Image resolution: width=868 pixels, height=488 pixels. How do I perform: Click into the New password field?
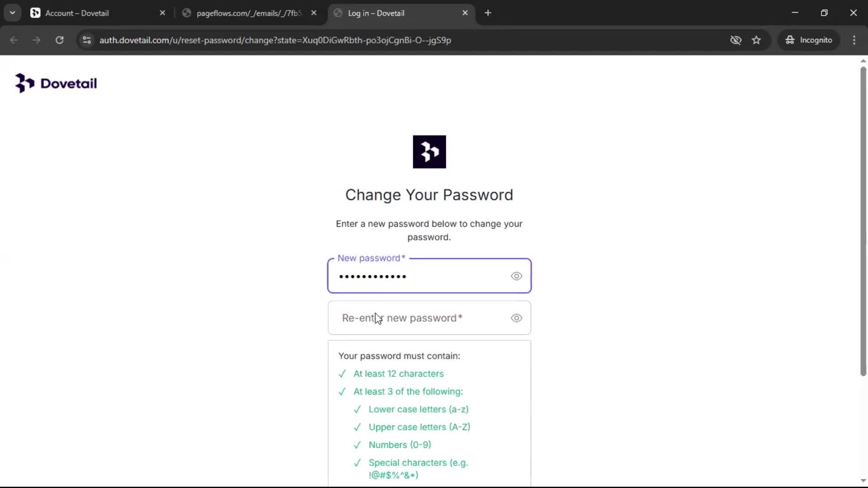(x=420, y=276)
